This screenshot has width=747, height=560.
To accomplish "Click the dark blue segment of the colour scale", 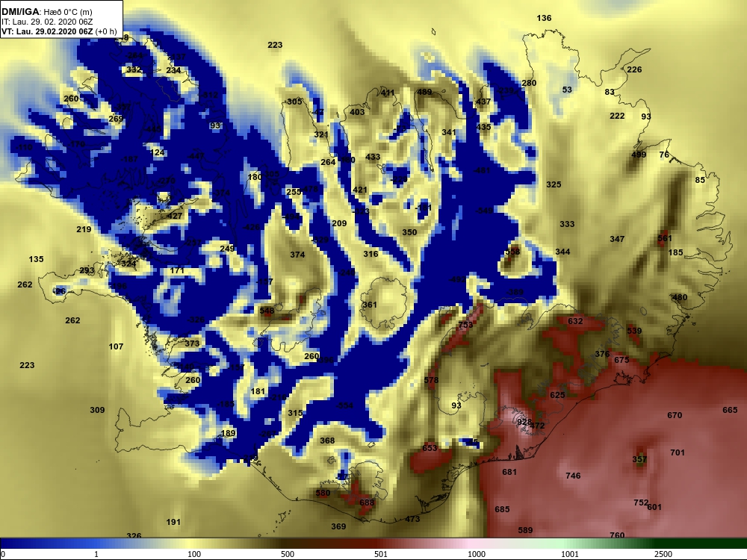I will point(28,543).
